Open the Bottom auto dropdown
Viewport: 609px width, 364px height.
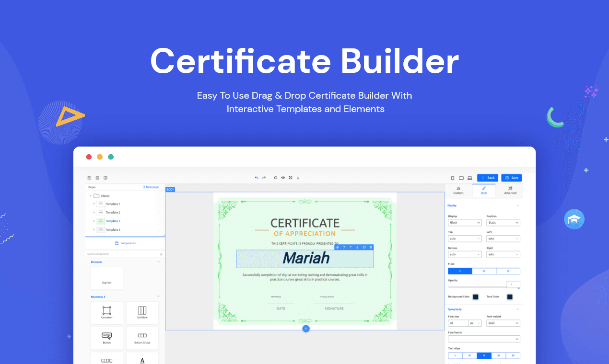coord(465,254)
